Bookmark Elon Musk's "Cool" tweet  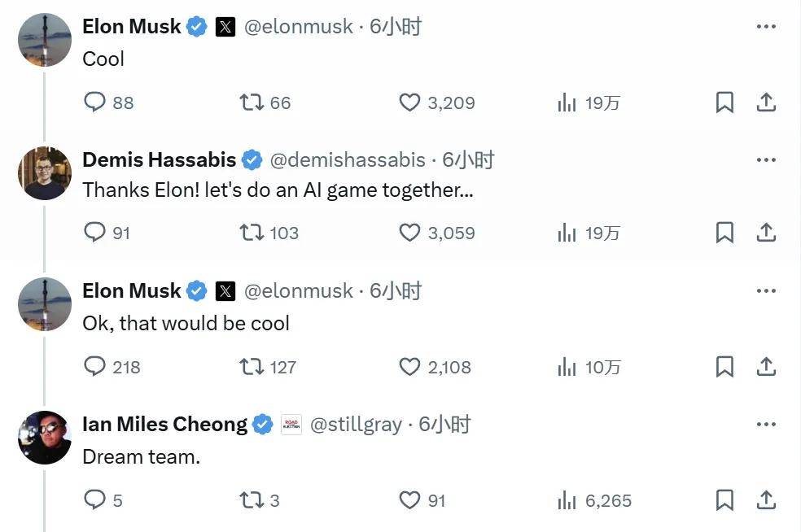(x=724, y=102)
